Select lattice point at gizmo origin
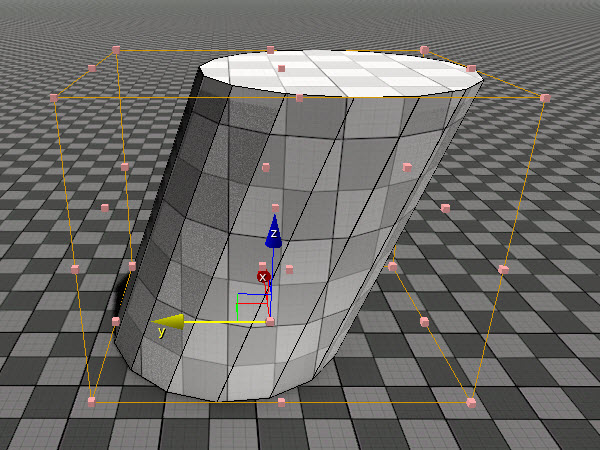Image resolution: width=600 pixels, height=450 pixels. pos(270,321)
